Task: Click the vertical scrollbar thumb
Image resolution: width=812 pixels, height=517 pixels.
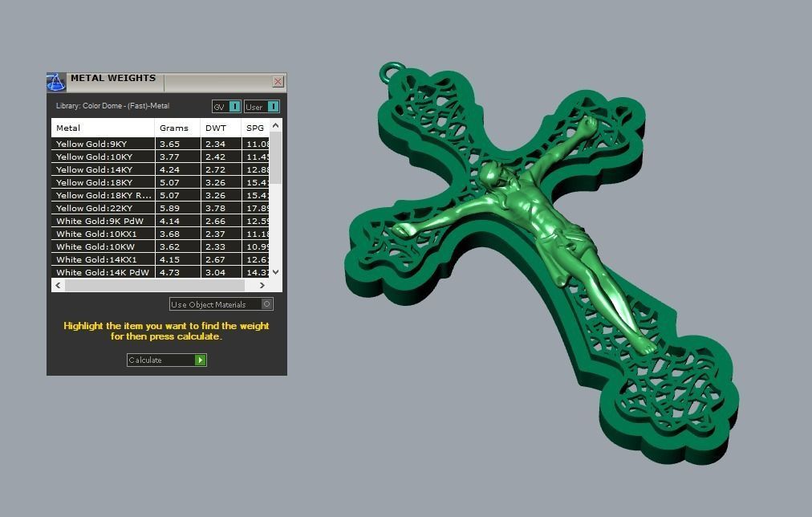Action: click(275, 157)
